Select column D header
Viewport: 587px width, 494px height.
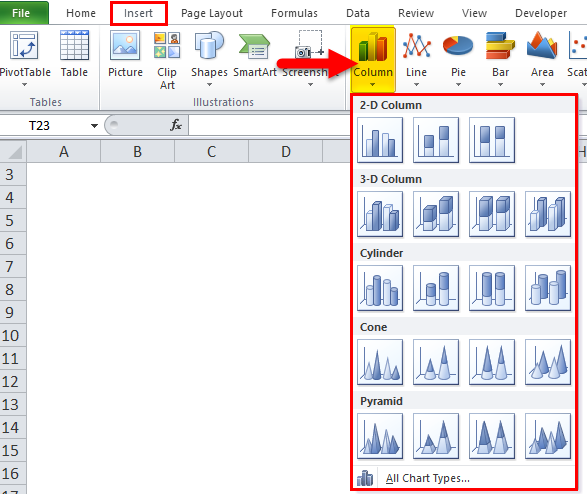286,152
